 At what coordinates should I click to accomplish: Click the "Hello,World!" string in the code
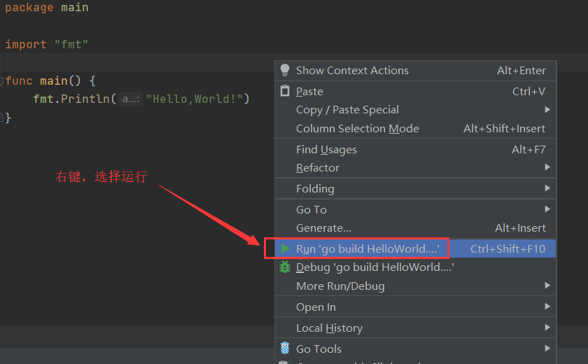pyautogui.click(x=197, y=99)
